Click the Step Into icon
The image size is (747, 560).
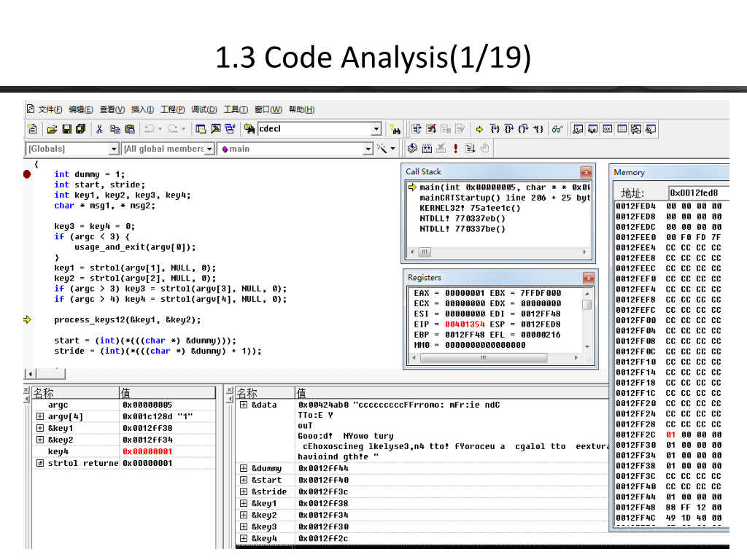coord(495,129)
